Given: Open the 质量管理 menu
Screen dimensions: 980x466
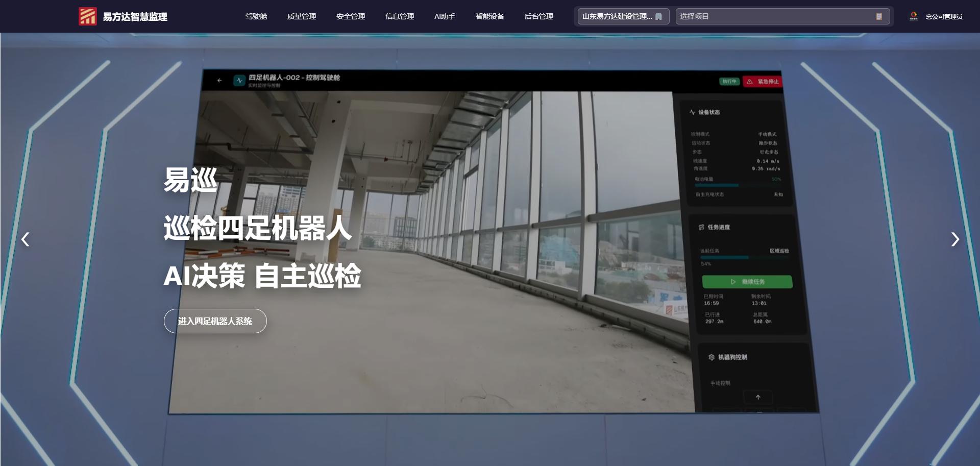Looking at the screenshot, I should (302, 16).
